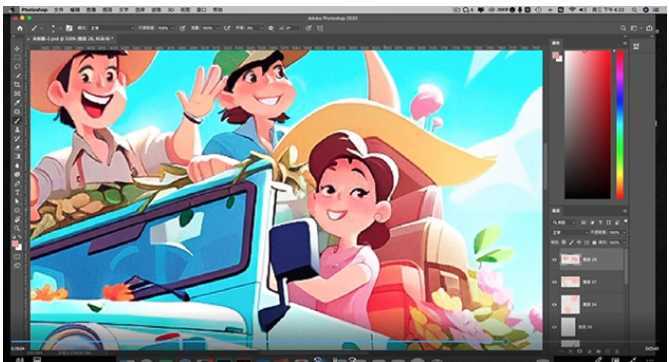Viewport: 669px width, 362px height.
Task: Select the Eyedropper tool
Action: (x=17, y=102)
